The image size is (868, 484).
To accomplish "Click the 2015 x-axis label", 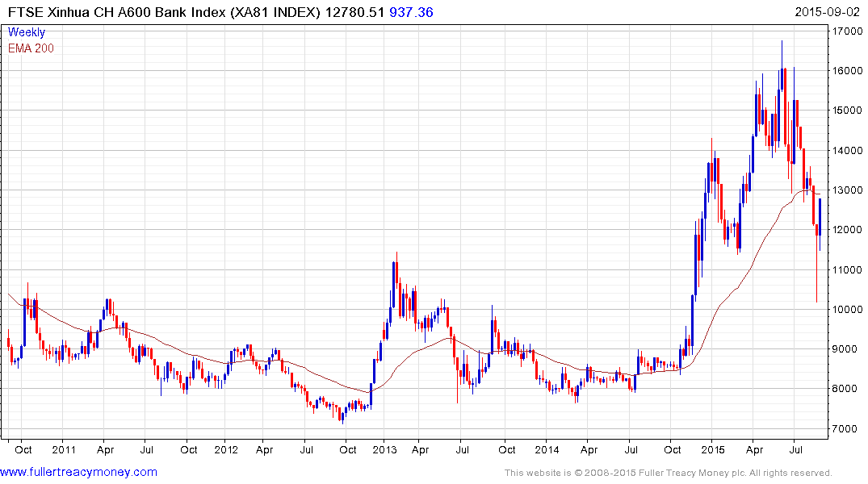I will [713, 449].
